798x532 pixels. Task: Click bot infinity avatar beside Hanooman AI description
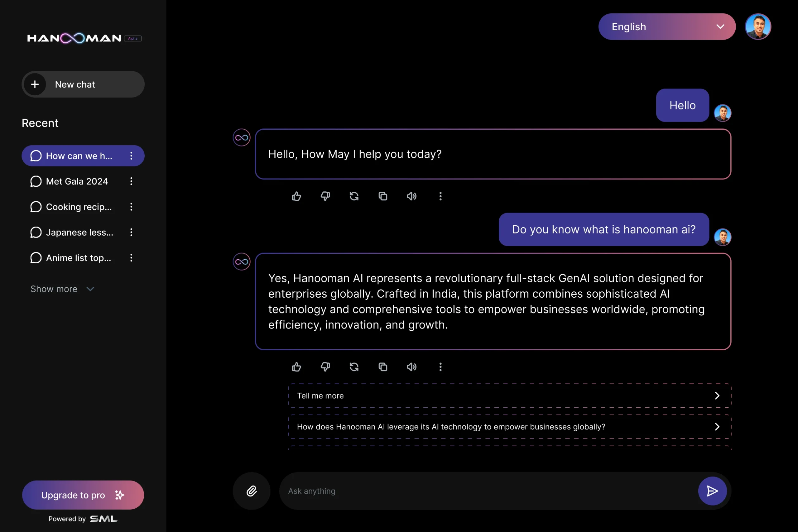tap(242, 261)
